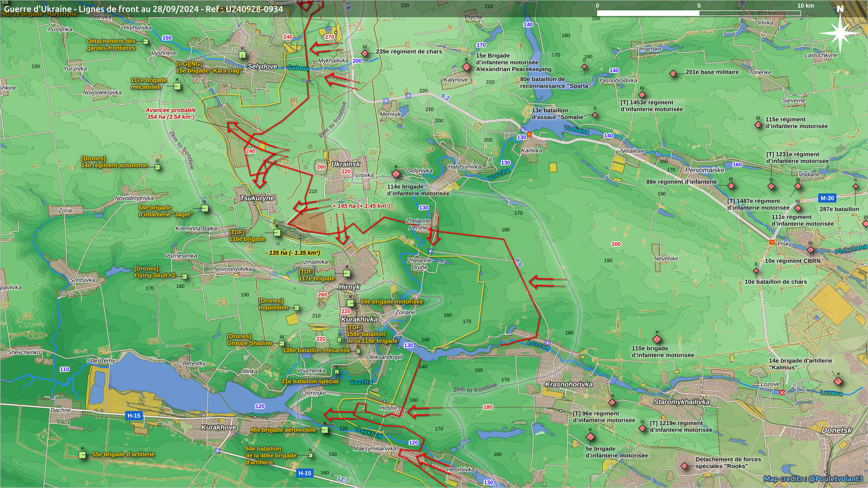Click the 14e brigade d'artillerie Kalmius marker
Image resolution: width=868 pixels, height=488 pixels.
point(838,381)
